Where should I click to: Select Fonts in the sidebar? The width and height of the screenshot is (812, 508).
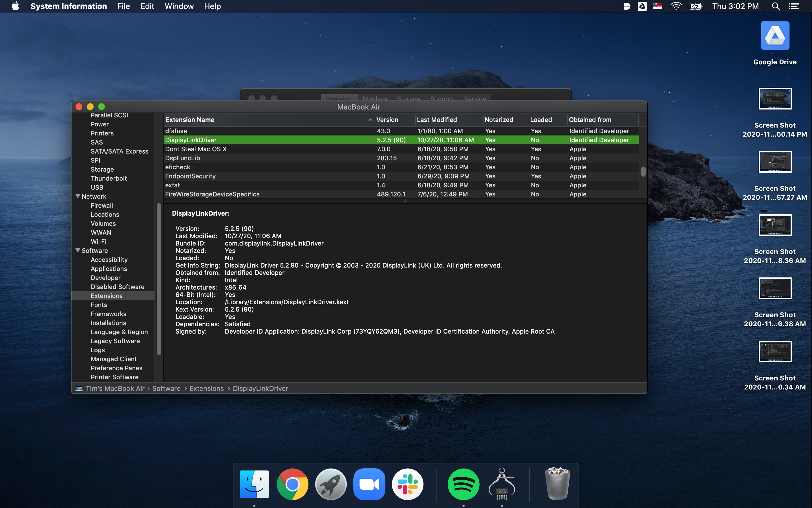pyautogui.click(x=99, y=305)
